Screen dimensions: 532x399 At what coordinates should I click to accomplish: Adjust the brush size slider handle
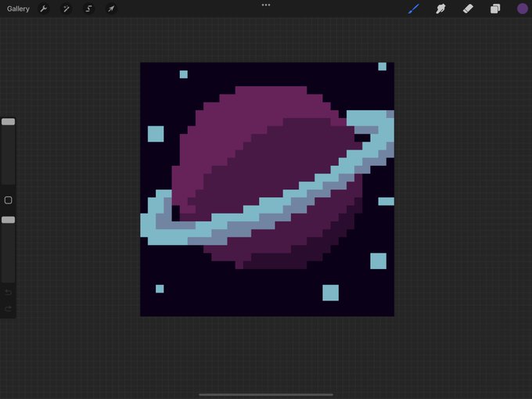click(x=8, y=122)
